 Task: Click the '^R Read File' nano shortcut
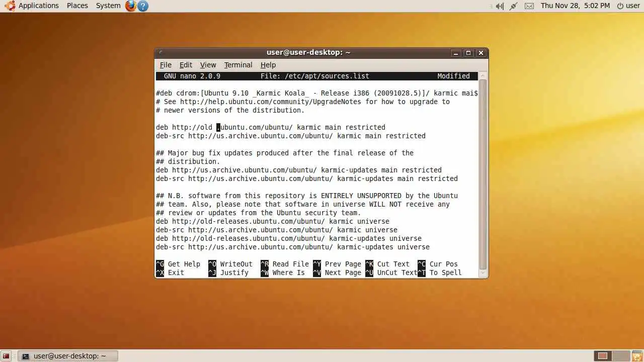tap(285, 264)
